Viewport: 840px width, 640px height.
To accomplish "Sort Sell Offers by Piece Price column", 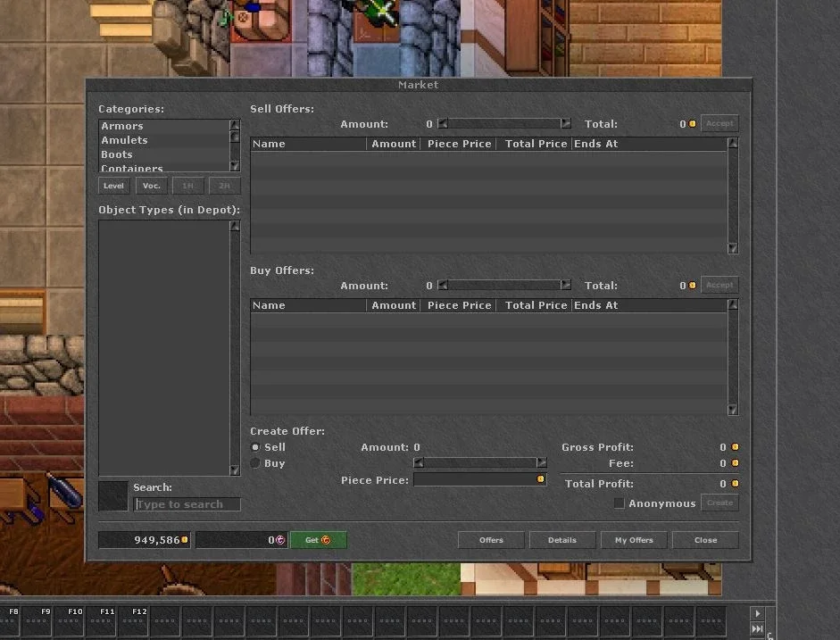I will point(459,144).
